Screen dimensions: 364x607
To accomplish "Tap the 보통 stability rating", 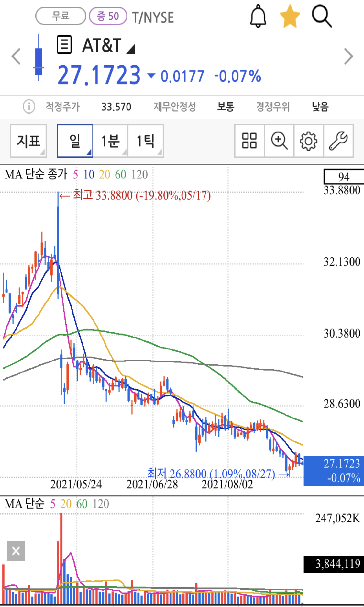I will pyautogui.click(x=226, y=106).
